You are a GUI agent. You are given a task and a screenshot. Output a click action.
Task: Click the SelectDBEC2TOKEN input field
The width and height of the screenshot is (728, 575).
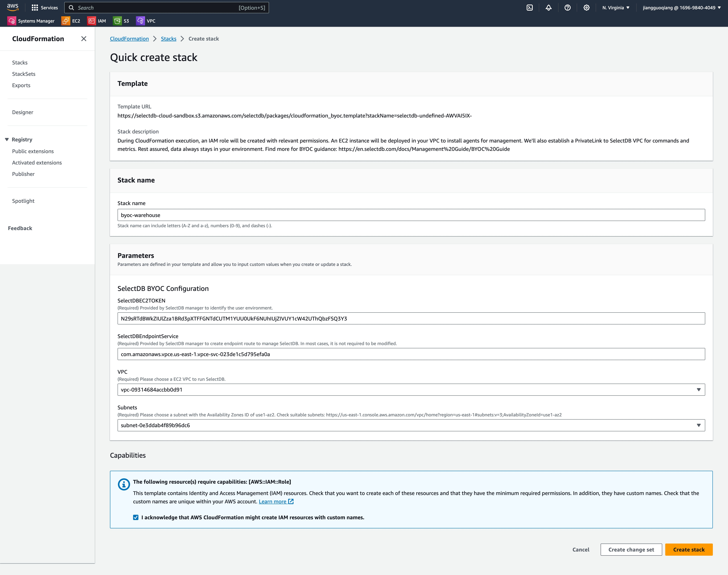(x=411, y=319)
